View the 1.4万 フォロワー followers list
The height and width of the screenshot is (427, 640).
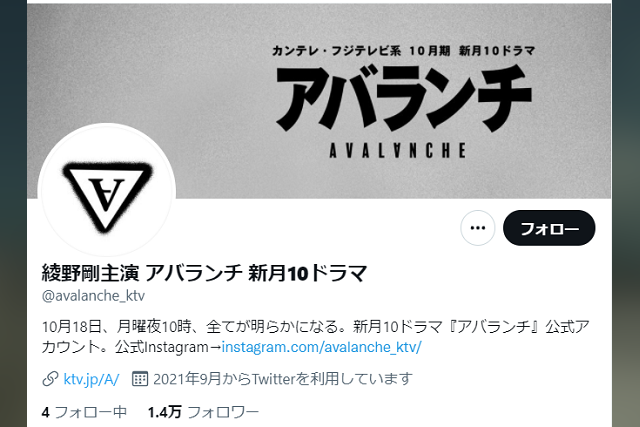[203, 412]
